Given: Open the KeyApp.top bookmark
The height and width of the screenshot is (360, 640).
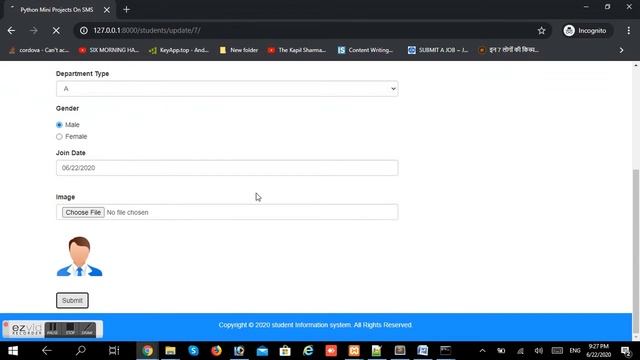Looking at the screenshot, I should coord(179,50).
